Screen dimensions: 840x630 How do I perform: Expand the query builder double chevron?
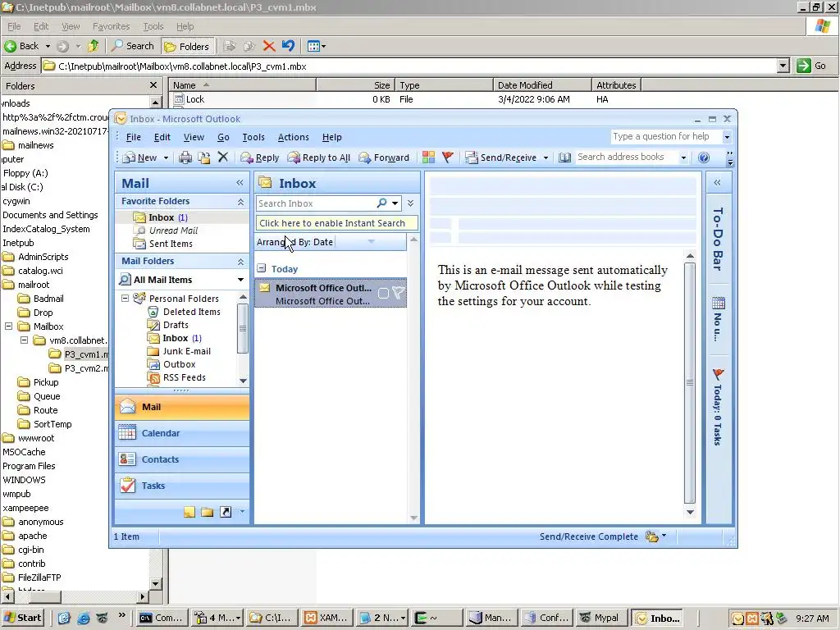[x=410, y=203]
